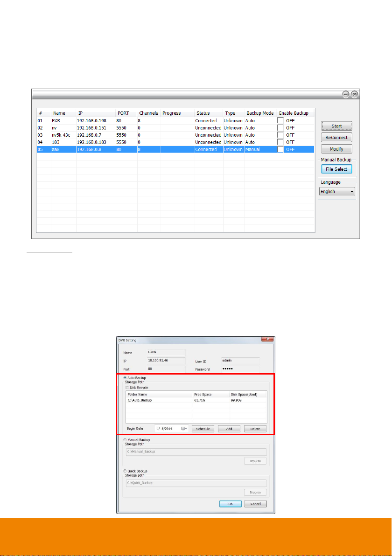Viewport: 392px width, 556px height.
Task: Select the Quick Backup radio button
Action: pyautogui.click(x=125, y=471)
